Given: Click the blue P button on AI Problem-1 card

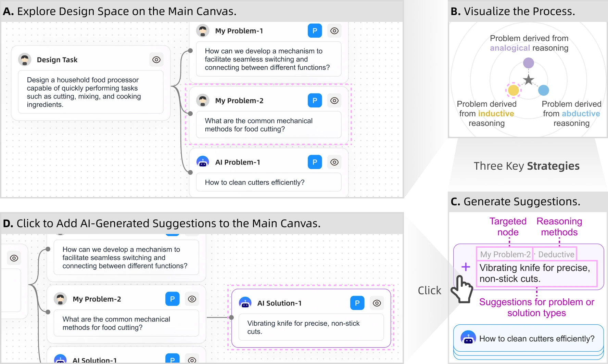Looking at the screenshot, I should tap(315, 162).
